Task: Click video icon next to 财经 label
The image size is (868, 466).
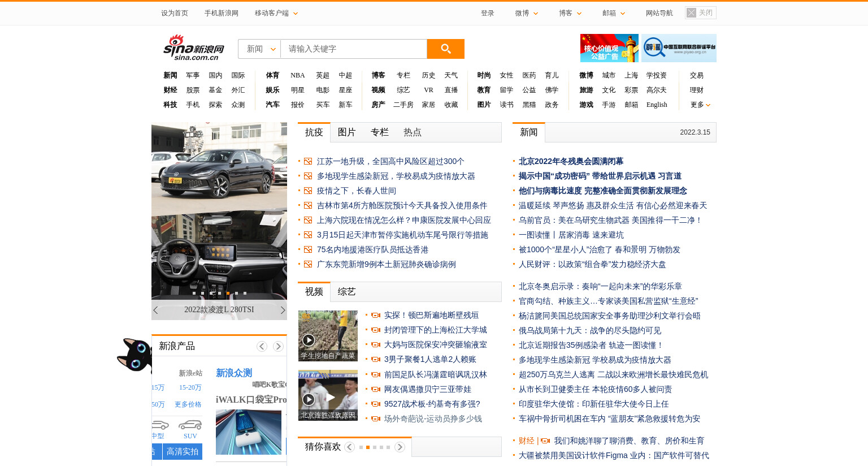Action: 546,441
